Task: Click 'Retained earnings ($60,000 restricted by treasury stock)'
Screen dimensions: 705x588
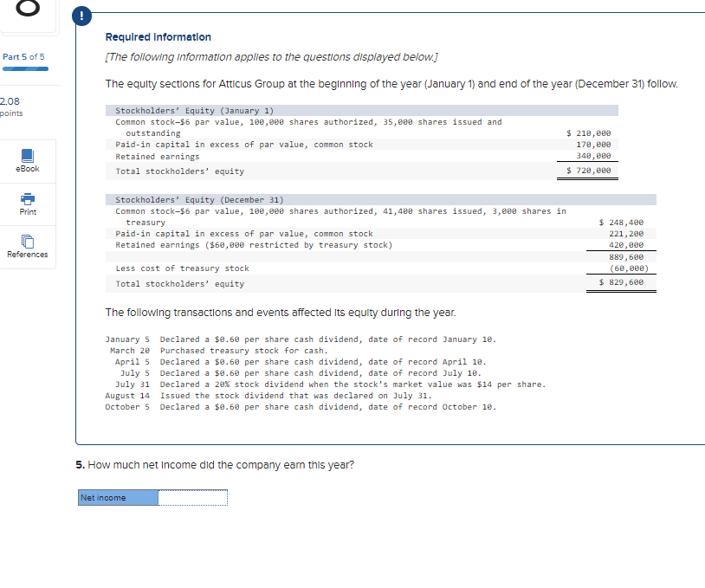Action: coord(254,245)
